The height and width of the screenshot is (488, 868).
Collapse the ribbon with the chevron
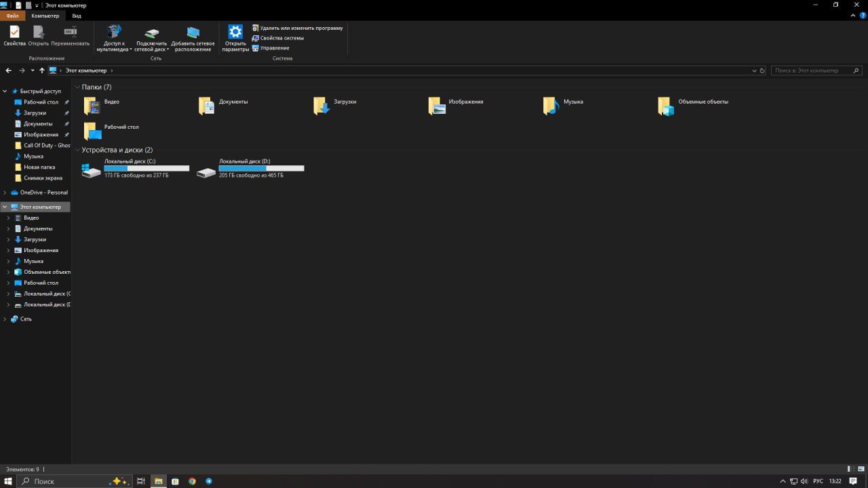click(854, 16)
